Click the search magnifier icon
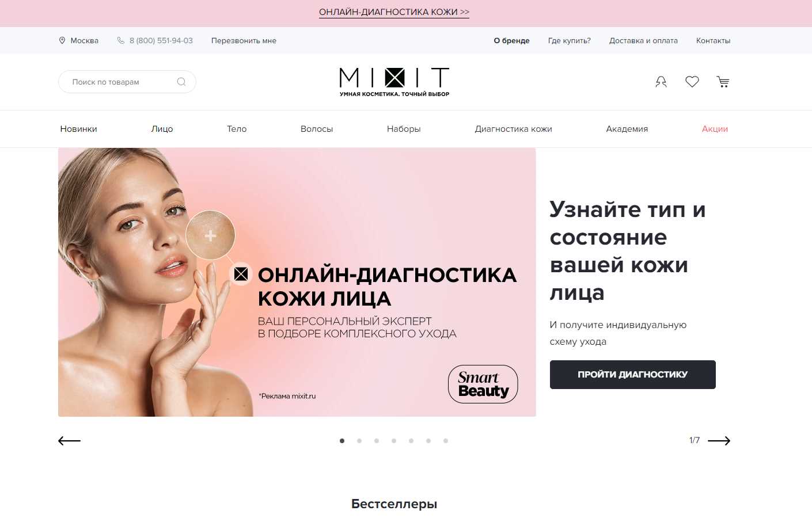The width and height of the screenshot is (812, 522). pos(181,82)
